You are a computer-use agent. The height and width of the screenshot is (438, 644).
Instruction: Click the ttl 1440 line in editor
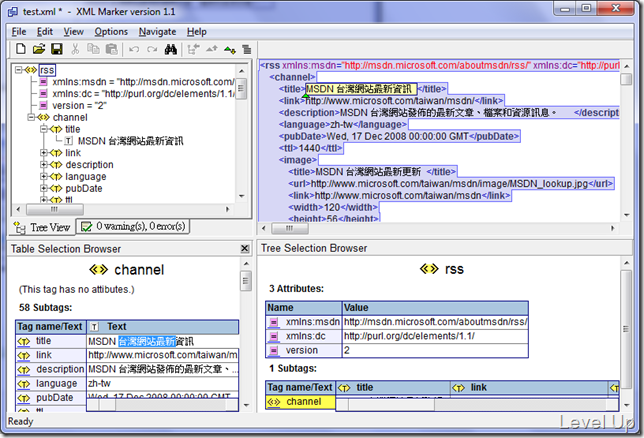coord(310,148)
